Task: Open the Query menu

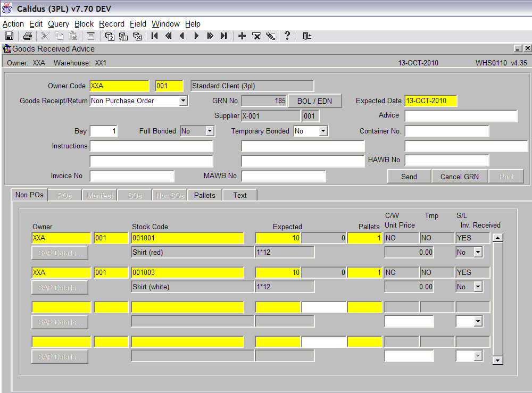Action: [x=59, y=24]
